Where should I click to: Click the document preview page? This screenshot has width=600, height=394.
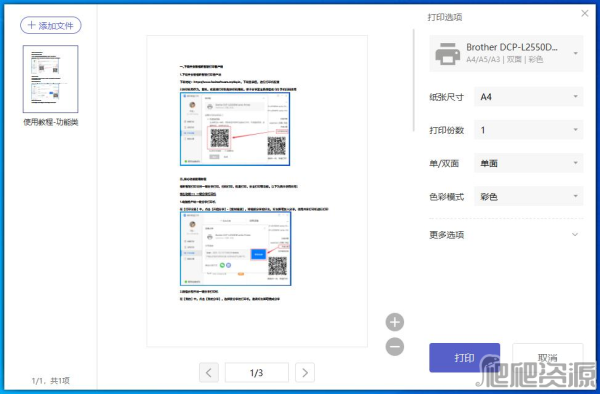click(x=257, y=191)
